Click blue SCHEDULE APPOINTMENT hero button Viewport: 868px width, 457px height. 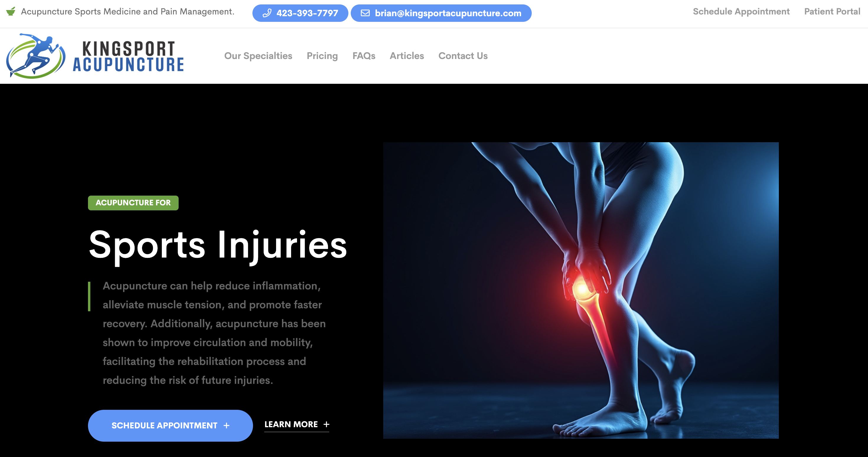click(170, 426)
